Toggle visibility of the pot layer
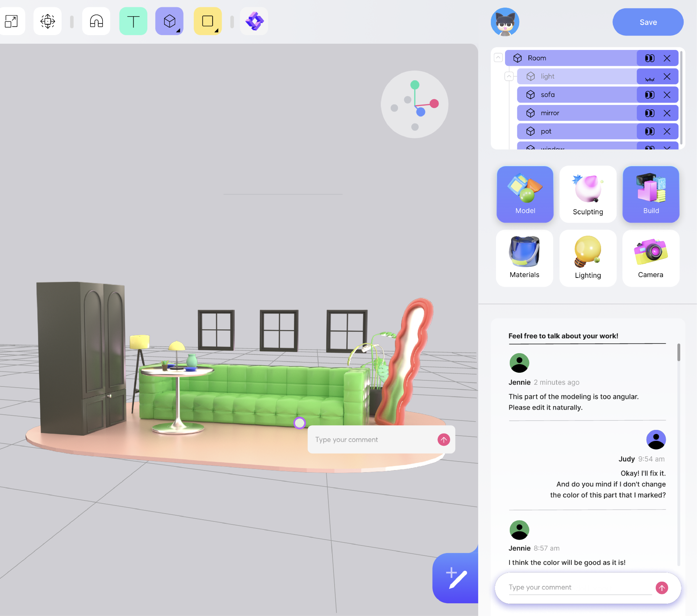 (649, 132)
